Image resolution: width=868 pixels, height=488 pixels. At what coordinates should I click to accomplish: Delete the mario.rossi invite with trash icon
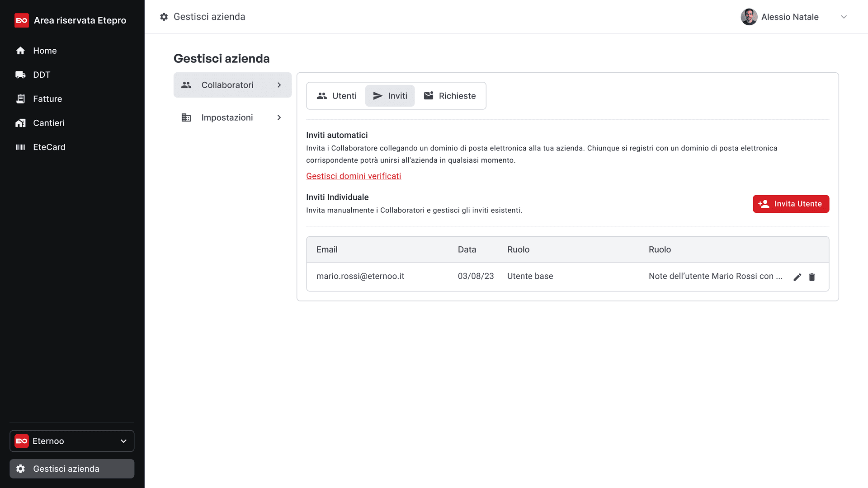click(812, 277)
